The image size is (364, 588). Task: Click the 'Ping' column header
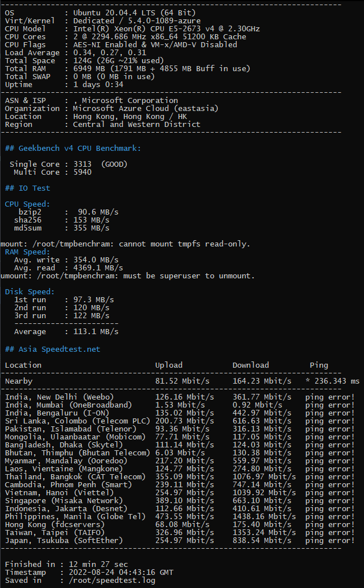[x=319, y=365]
